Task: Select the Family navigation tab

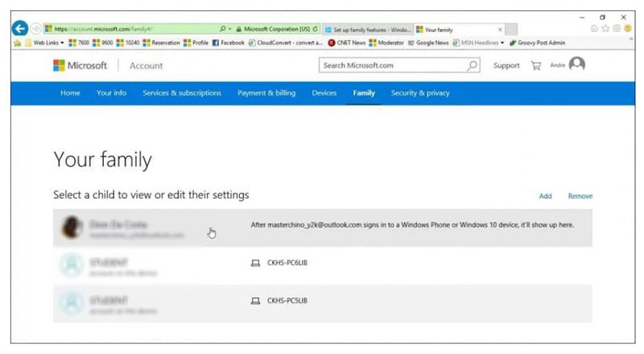Action: point(364,93)
